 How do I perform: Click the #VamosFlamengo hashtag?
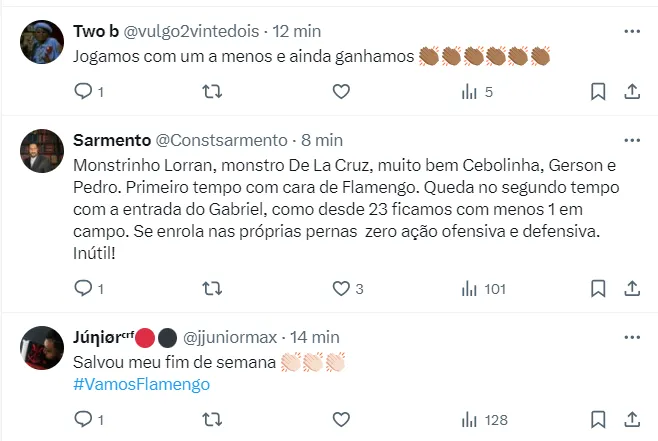(143, 385)
